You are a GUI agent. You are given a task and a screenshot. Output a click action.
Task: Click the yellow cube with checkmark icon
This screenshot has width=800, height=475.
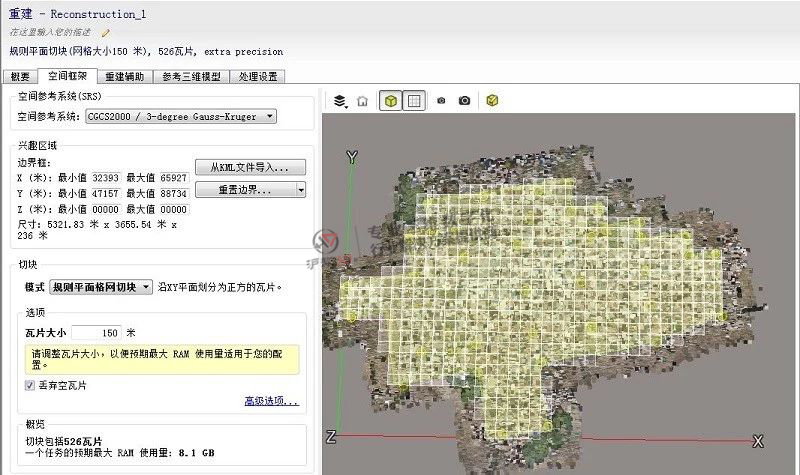492,101
